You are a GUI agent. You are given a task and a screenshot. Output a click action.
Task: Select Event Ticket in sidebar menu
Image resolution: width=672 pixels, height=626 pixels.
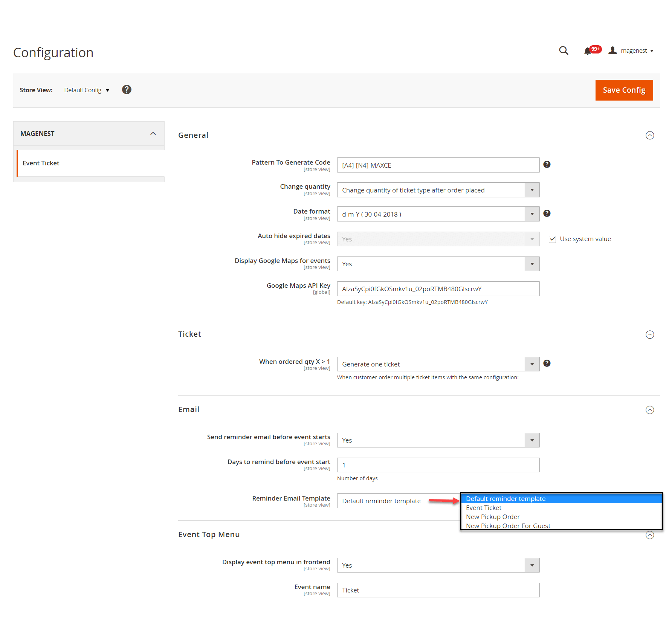tap(41, 163)
